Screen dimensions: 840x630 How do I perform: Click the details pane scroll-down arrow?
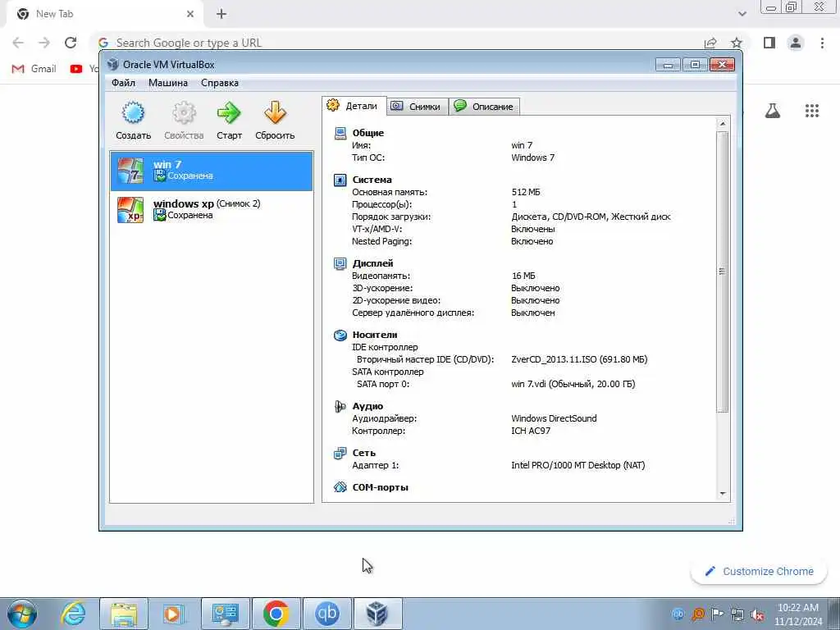pyautogui.click(x=723, y=493)
